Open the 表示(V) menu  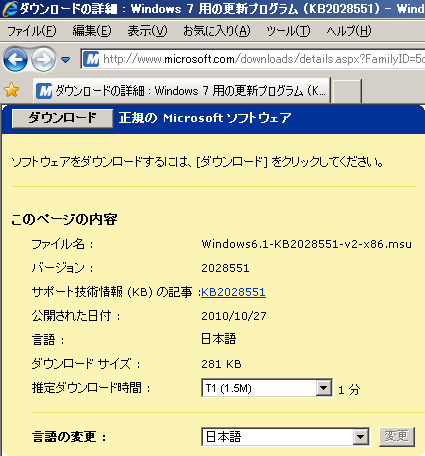point(147,31)
